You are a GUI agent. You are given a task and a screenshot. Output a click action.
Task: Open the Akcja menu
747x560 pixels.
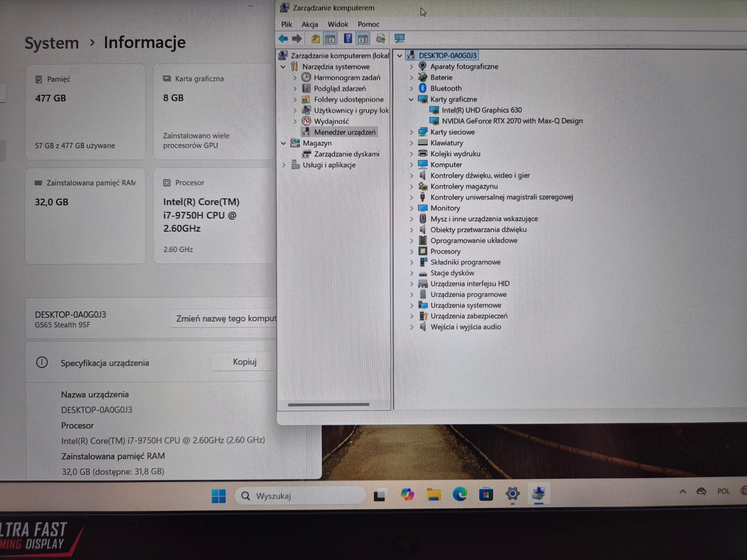coord(310,25)
